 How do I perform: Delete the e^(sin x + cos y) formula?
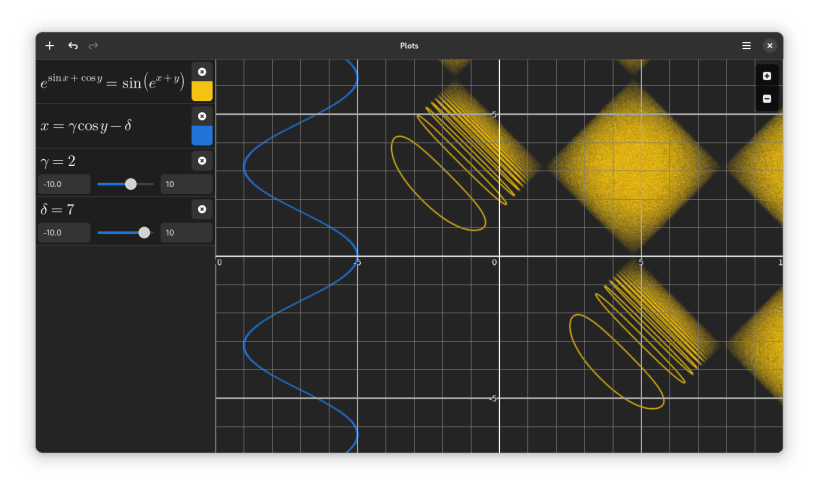tap(202, 72)
